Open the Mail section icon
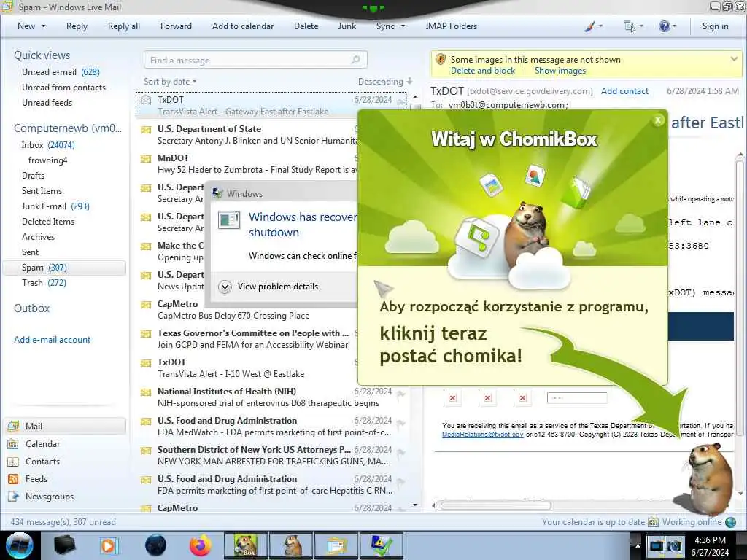The width and height of the screenshot is (747, 560). (x=13, y=426)
